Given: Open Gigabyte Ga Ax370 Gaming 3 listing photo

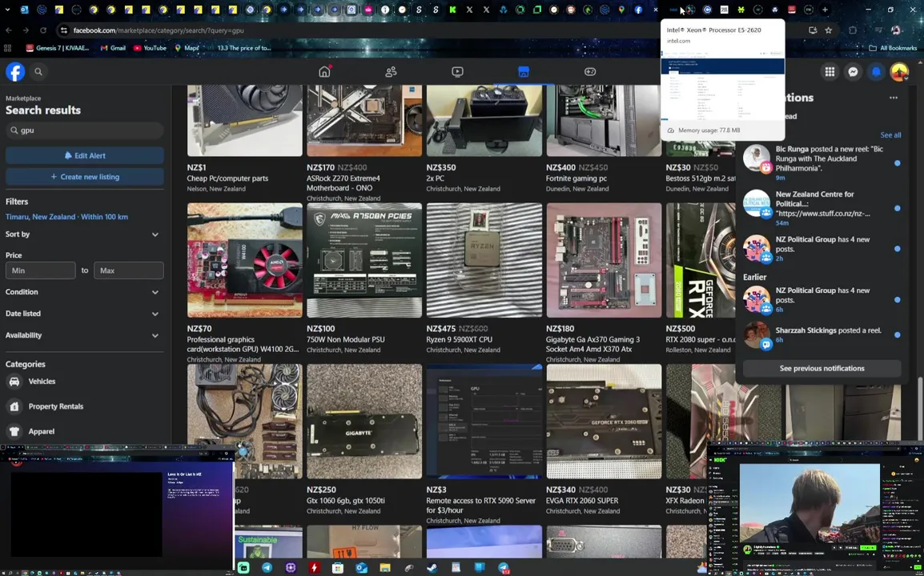Looking at the screenshot, I should [x=604, y=260].
